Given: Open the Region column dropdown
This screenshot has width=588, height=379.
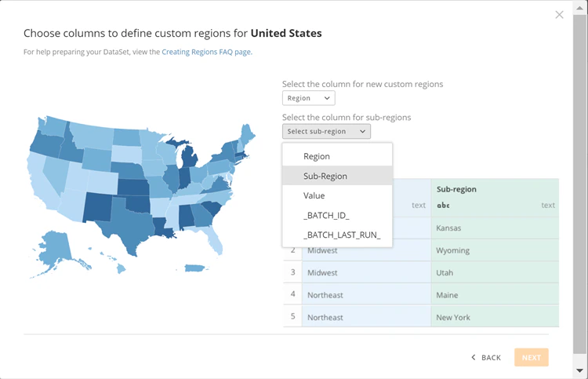Looking at the screenshot, I should (x=308, y=98).
